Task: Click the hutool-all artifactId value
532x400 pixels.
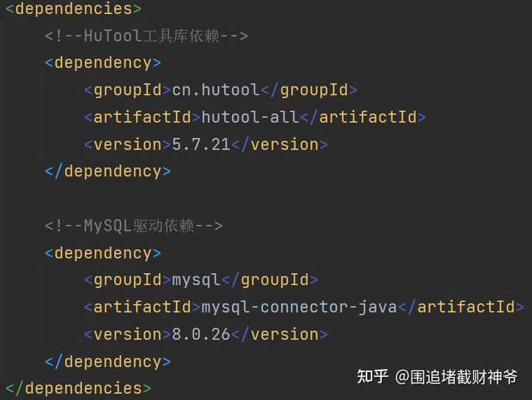Action: point(250,117)
